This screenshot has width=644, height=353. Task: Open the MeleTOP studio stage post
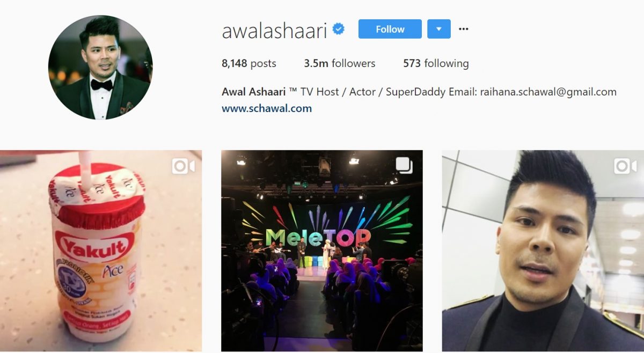[x=322, y=251]
